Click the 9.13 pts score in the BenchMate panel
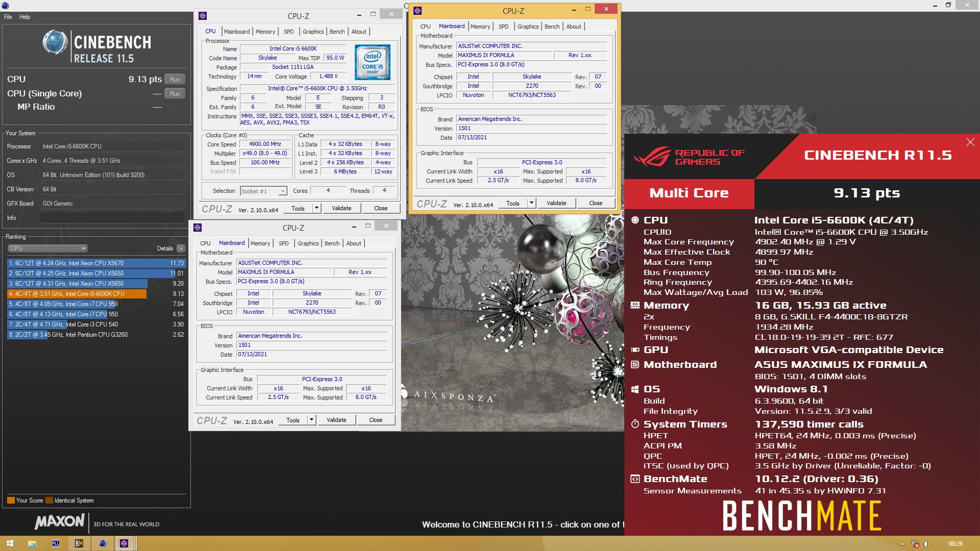The image size is (980, 551). [x=867, y=193]
